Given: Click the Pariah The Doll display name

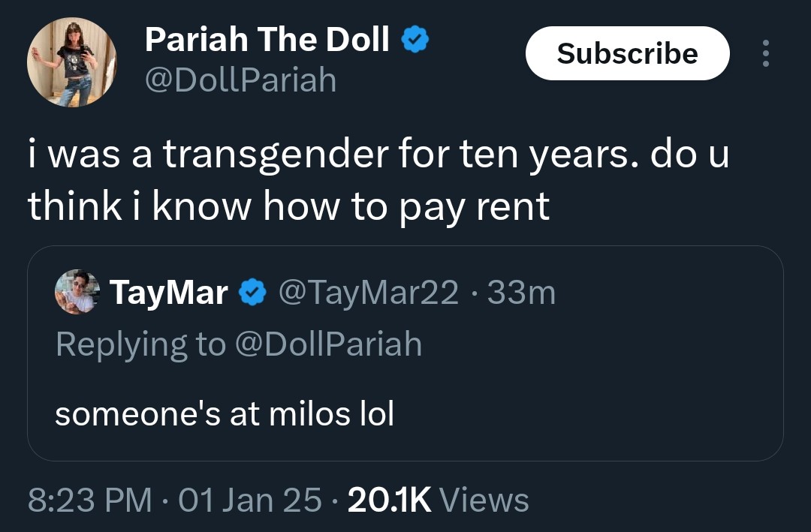Looking at the screenshot, I should pyautogui.click(x=267, y=39).
